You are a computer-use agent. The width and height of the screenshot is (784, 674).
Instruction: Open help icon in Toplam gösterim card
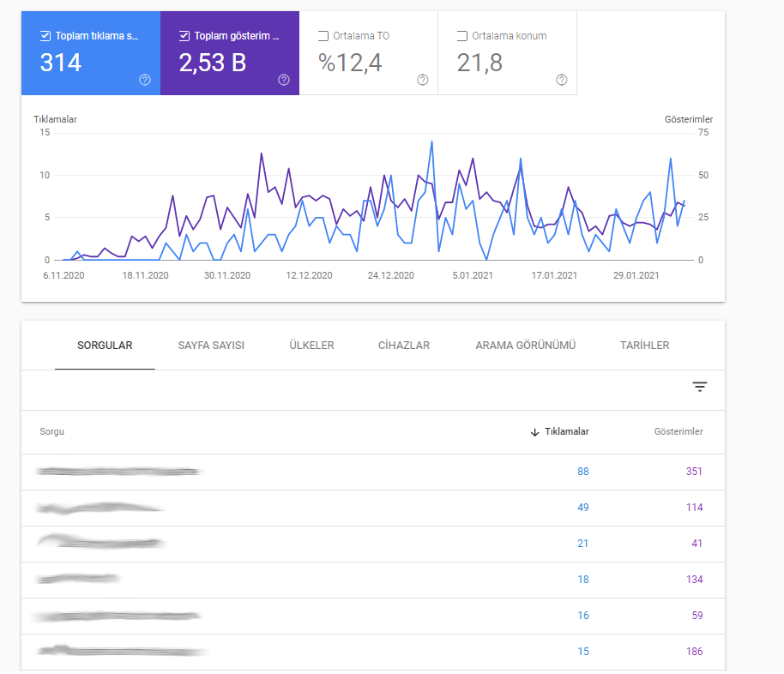point(284,80)
